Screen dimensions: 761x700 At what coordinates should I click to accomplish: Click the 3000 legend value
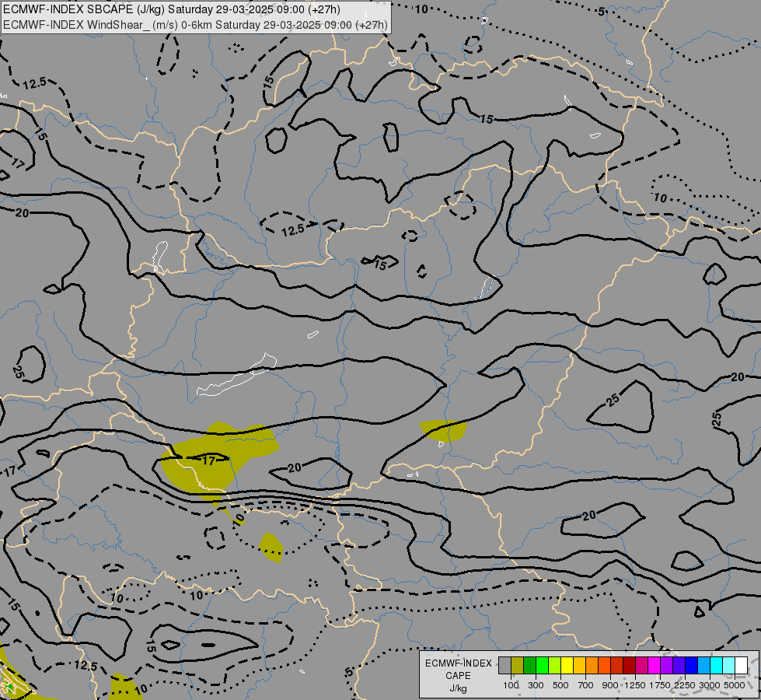tap(710, 685)
